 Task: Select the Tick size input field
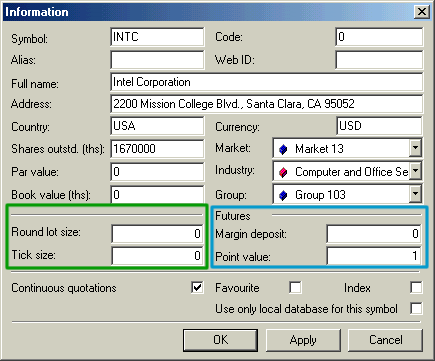coord(158,256)
